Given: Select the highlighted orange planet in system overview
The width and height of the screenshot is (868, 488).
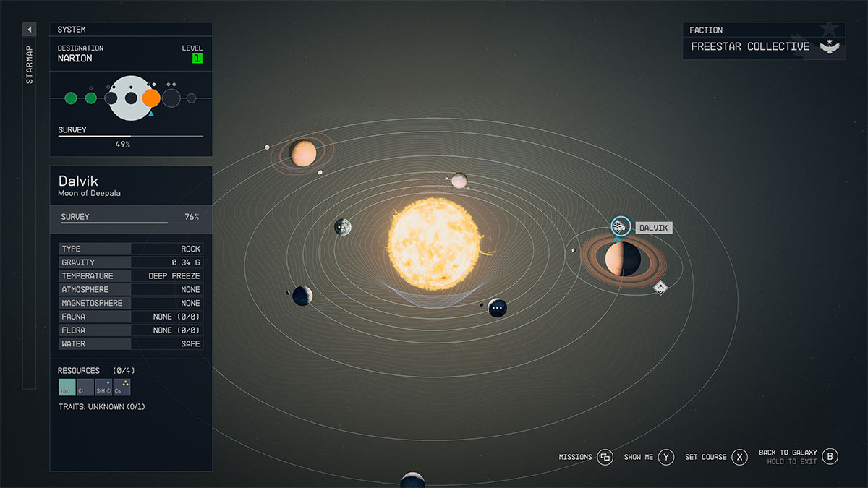Looking at the screenshot, I should (151, 97).
